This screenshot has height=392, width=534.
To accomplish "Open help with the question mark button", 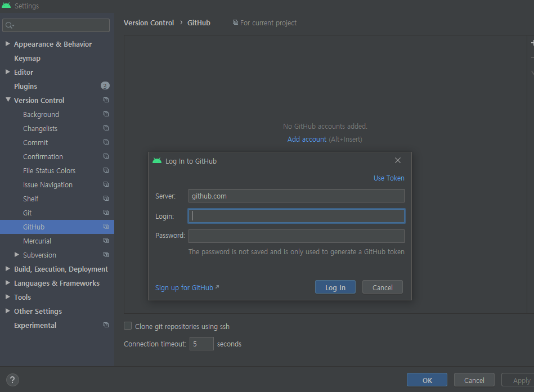I will click(12, 380).
